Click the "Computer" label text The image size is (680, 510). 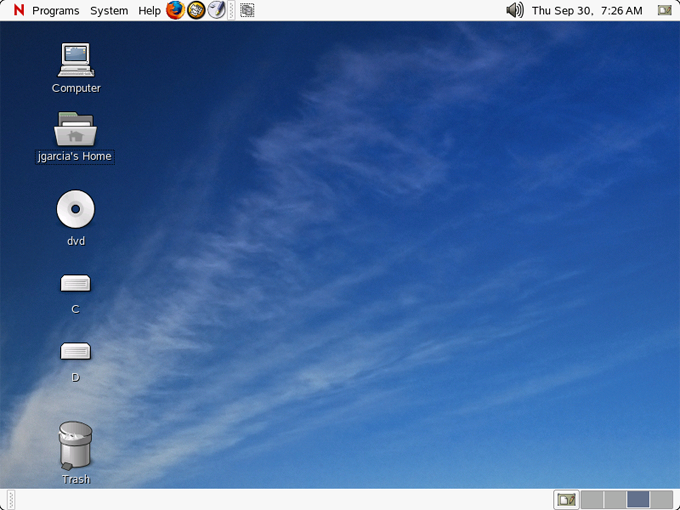pos(76,88)
